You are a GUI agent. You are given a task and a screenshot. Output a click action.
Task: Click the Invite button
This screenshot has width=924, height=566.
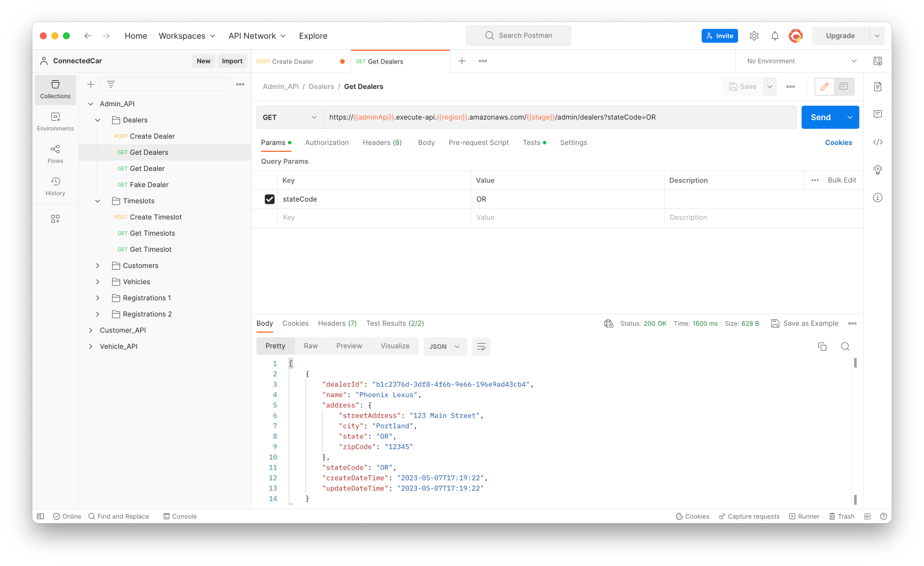coord(720,36)
